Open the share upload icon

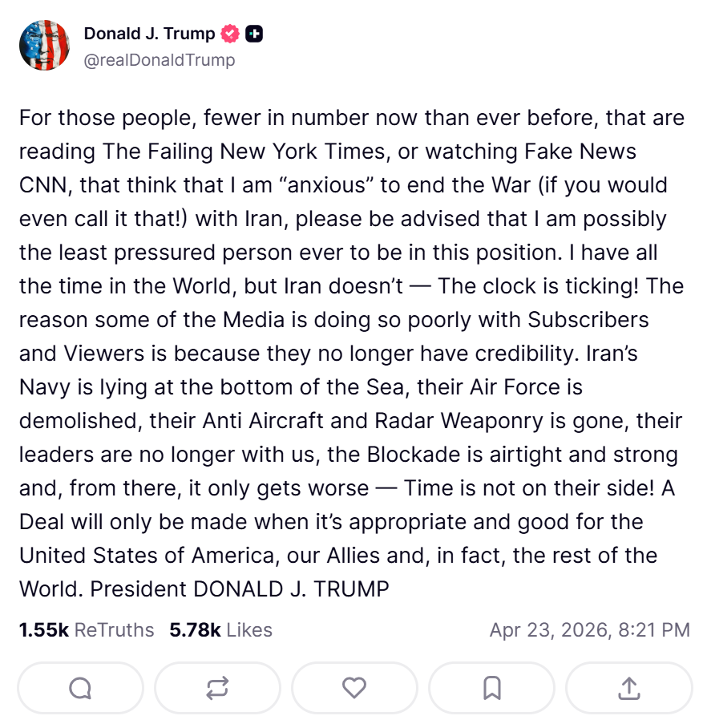point(629,687)
